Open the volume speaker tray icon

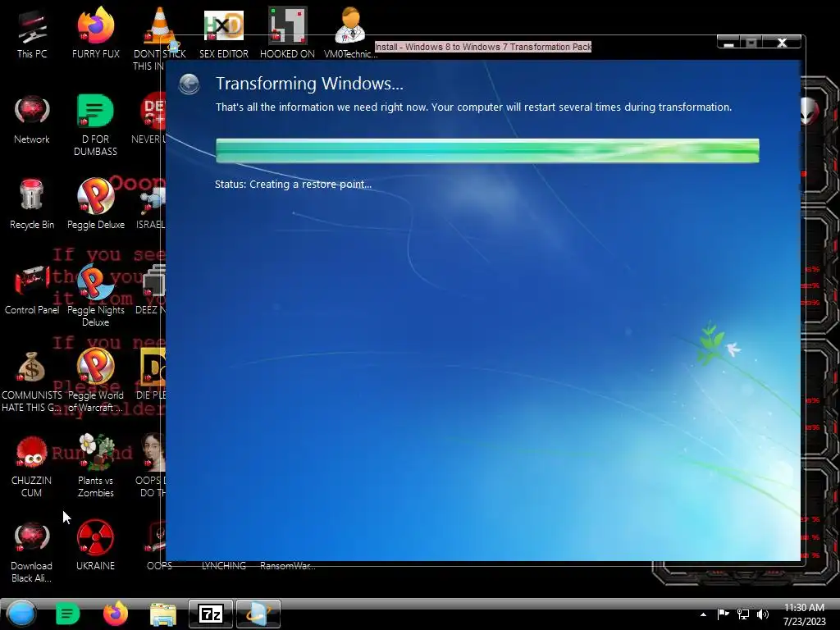(x=763, y=614)
